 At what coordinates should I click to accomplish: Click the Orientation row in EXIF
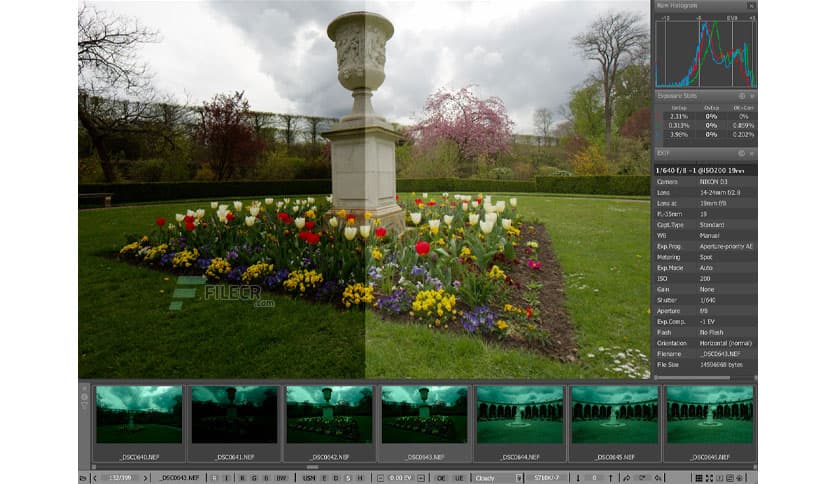click(x=705, y=343)
